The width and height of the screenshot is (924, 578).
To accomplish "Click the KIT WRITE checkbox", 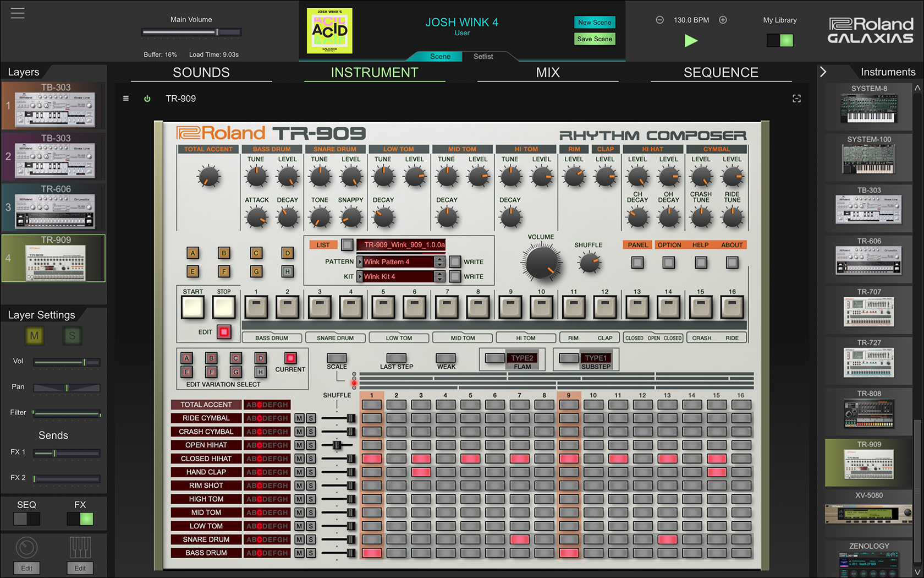I will coord(455,277).
